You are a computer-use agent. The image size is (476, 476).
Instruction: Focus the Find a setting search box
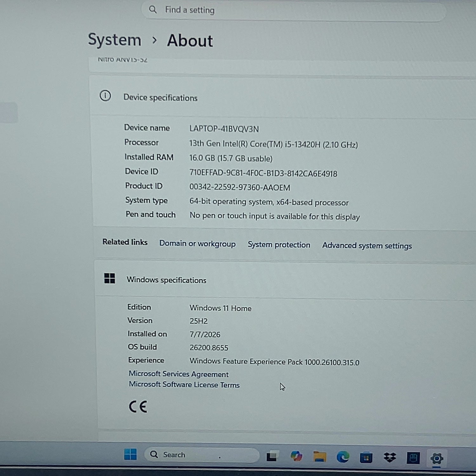(294, 10)
